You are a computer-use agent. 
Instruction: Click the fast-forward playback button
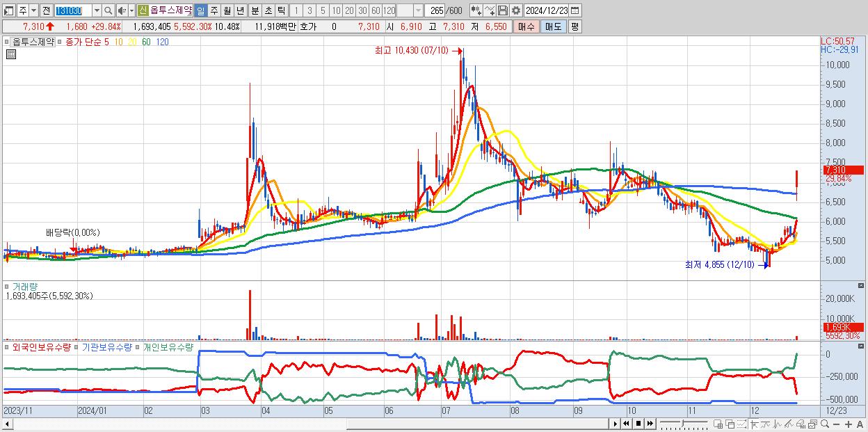tap(650, 424)
